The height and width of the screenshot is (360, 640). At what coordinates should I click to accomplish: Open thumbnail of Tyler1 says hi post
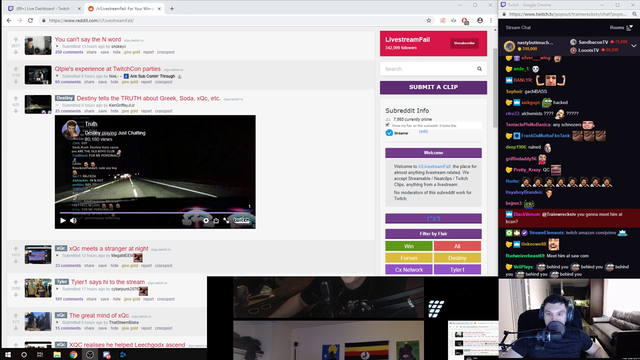38,288
